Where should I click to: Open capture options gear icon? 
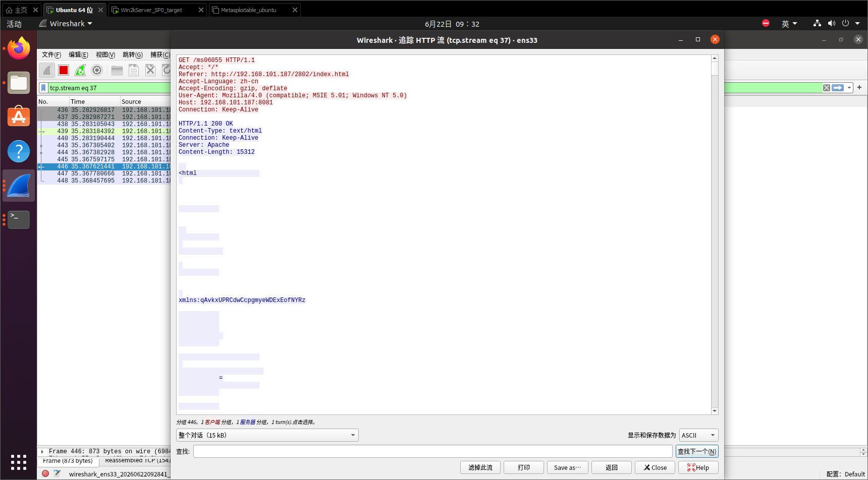point(97,70)
